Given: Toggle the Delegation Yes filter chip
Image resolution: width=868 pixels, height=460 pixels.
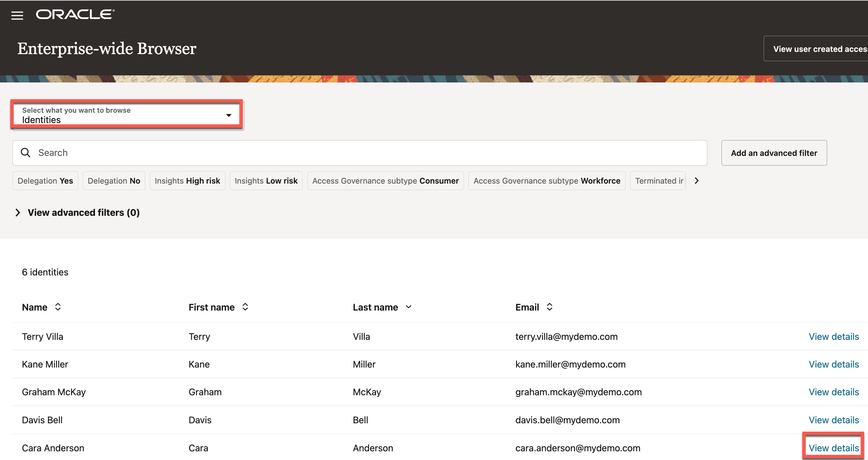Looking at the screenshot, I should coord(45,181).
